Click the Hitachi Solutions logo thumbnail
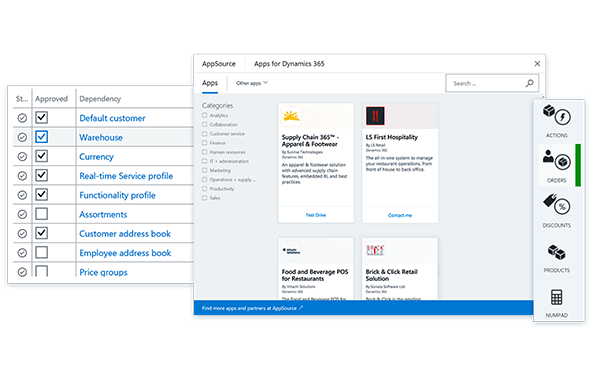594x366 pixels. pos(291,250)
